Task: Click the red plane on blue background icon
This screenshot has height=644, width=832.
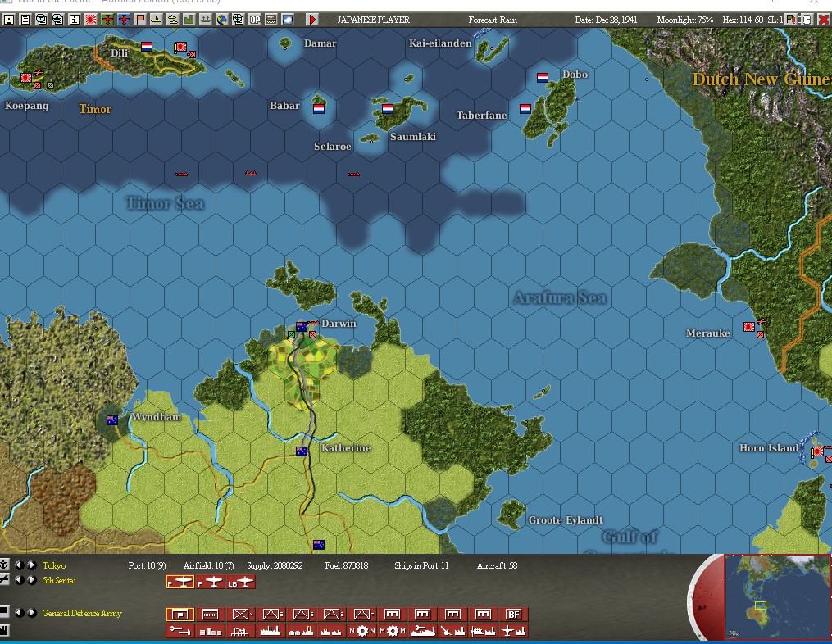Action: coord(124,20)
